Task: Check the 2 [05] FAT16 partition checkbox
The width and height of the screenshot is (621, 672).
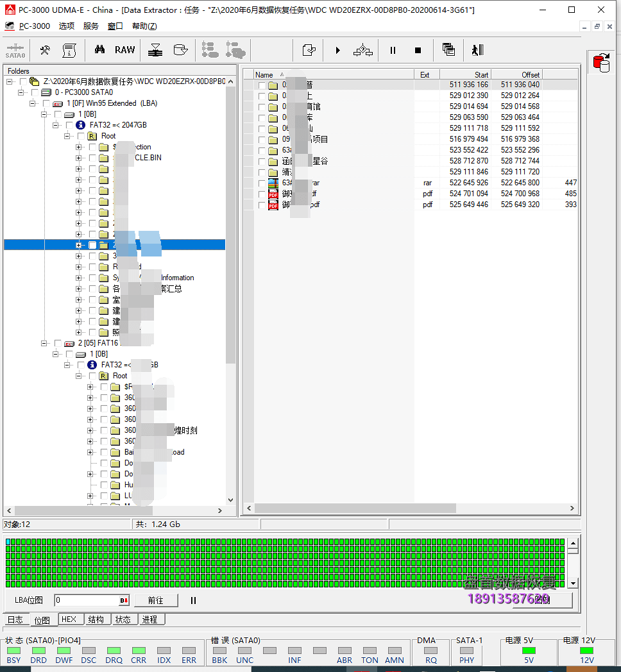Action: pyautogui.click(x=58, y=343)
